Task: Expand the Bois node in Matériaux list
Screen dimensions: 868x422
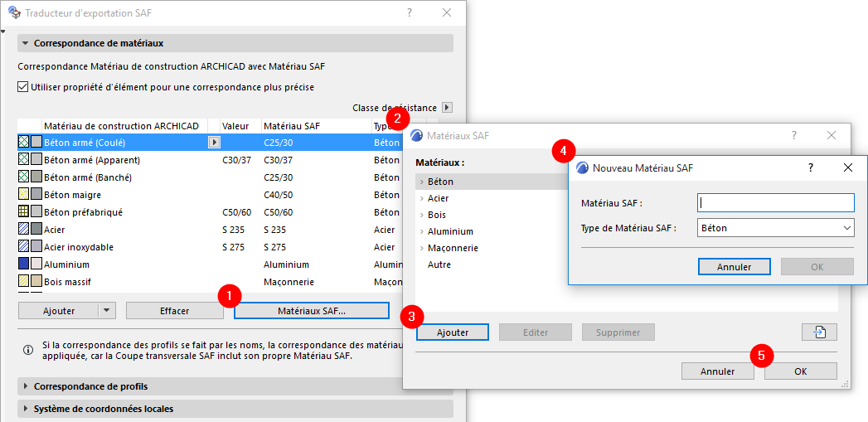Action: tap(421, 215)
